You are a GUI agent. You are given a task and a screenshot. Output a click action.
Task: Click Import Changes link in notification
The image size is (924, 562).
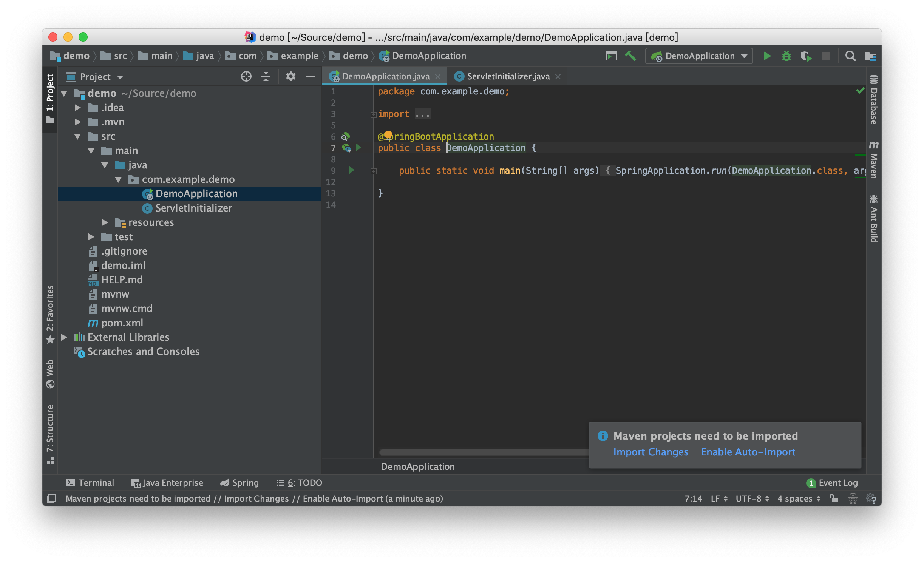(x=651, y=452)
